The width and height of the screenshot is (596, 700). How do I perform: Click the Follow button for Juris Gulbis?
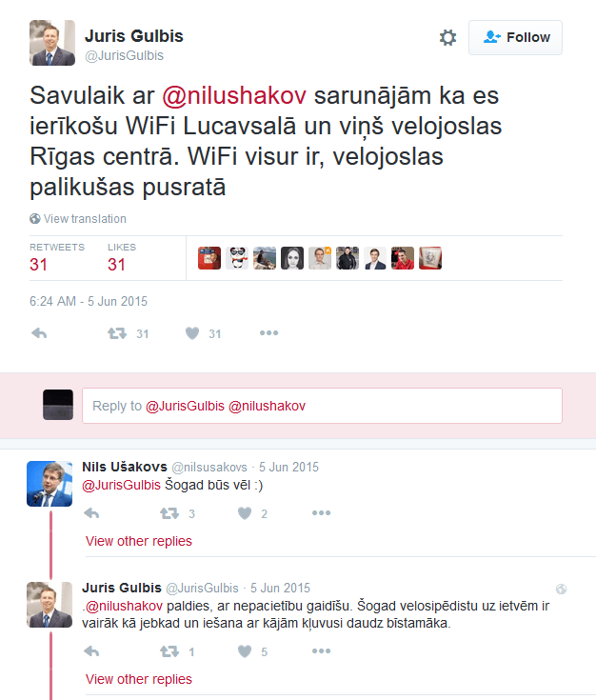pos(515,37)
